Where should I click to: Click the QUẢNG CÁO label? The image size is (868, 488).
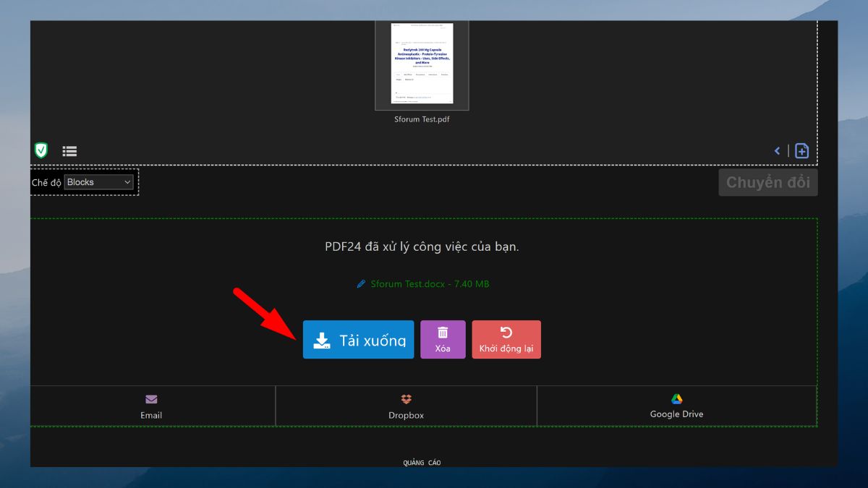tap(422, 463)
